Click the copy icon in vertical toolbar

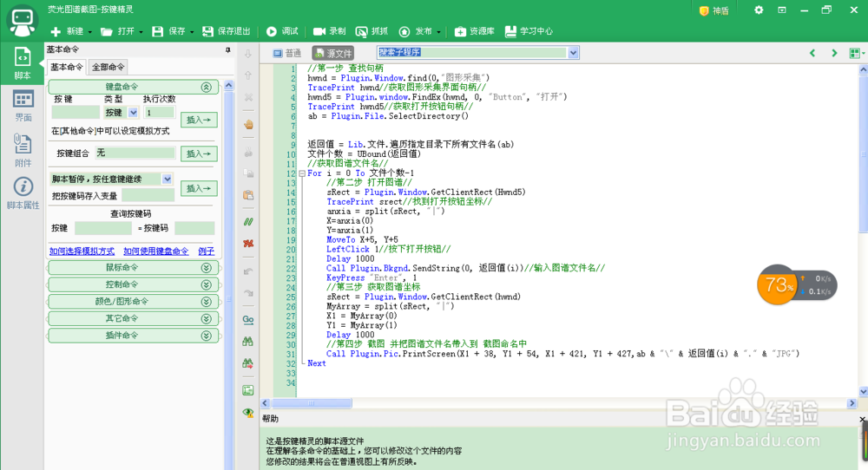pyautogui.click(x=248, y=173)
